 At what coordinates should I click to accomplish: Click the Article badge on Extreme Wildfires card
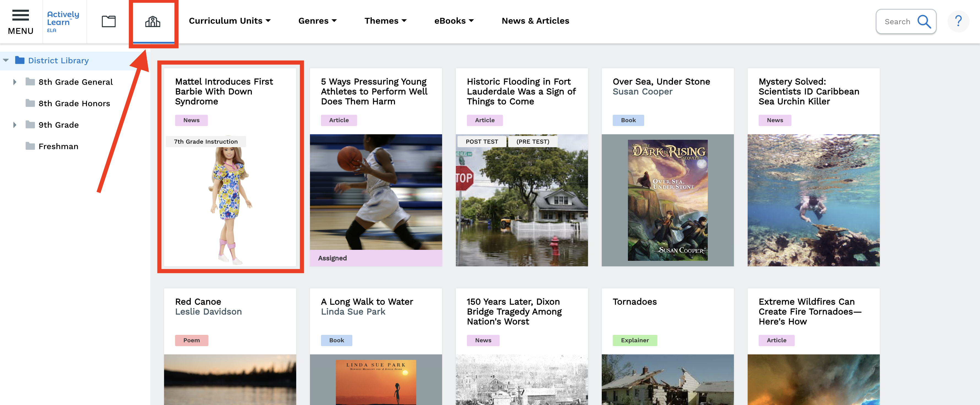(x=777, y=340)
